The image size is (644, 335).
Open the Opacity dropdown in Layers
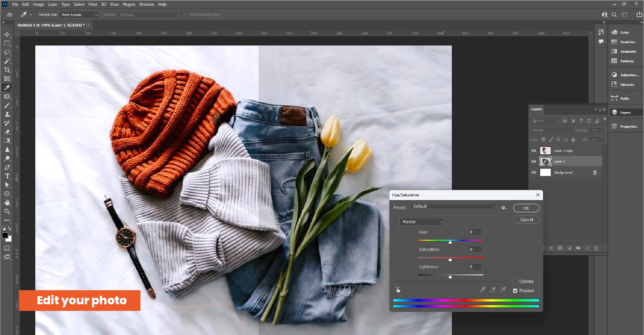pos(603,130)
